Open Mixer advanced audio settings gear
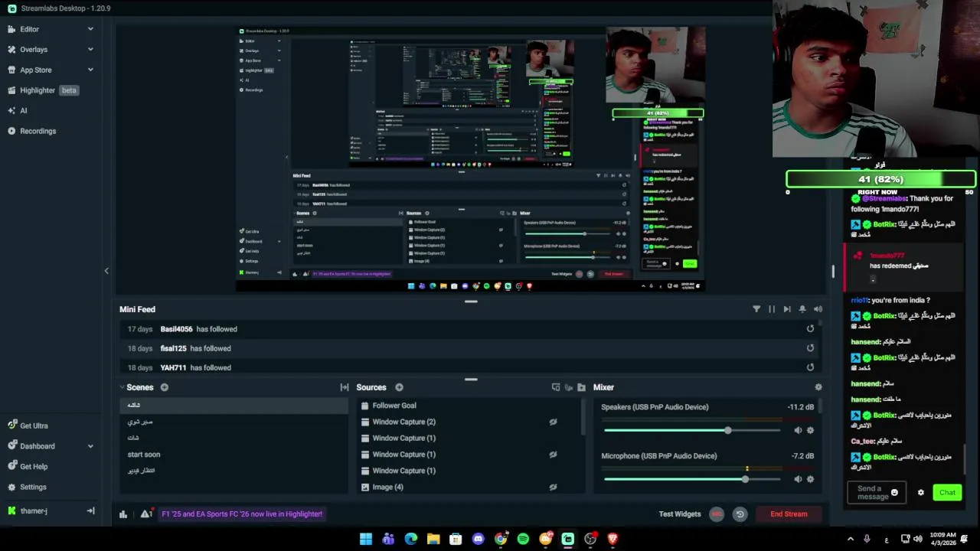 point(818,387)
